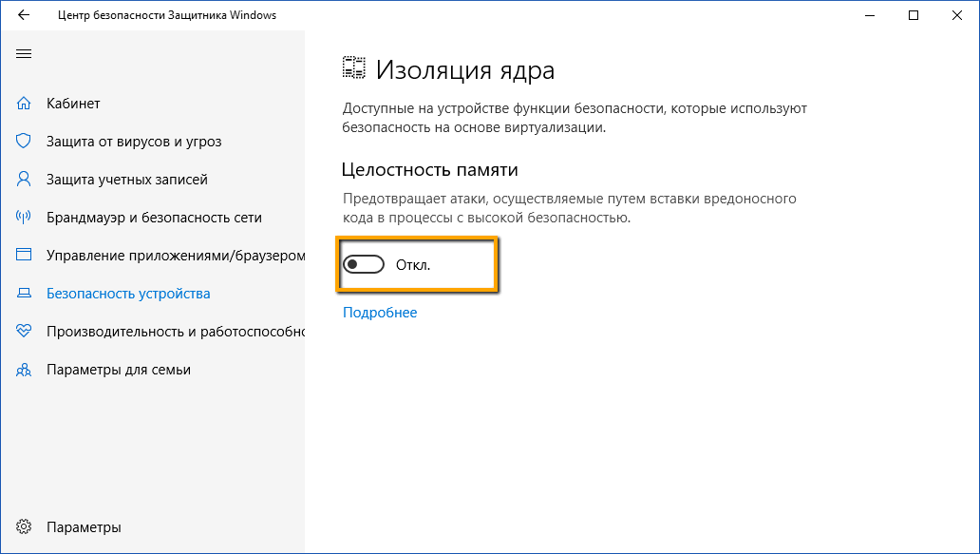Toggle the hamburger navigation menu
Image resolution: width=980 pixels, height=554 pixels.
coord(24,53)
